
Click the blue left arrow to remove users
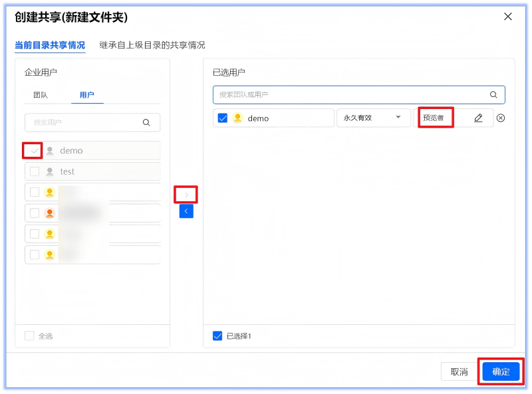(x=186, y=211)
